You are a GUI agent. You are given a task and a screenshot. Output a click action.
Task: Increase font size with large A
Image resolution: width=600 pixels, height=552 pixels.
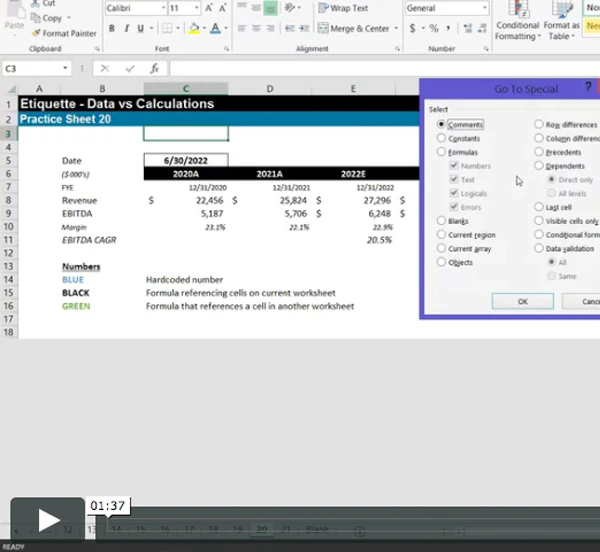(209, 8)
